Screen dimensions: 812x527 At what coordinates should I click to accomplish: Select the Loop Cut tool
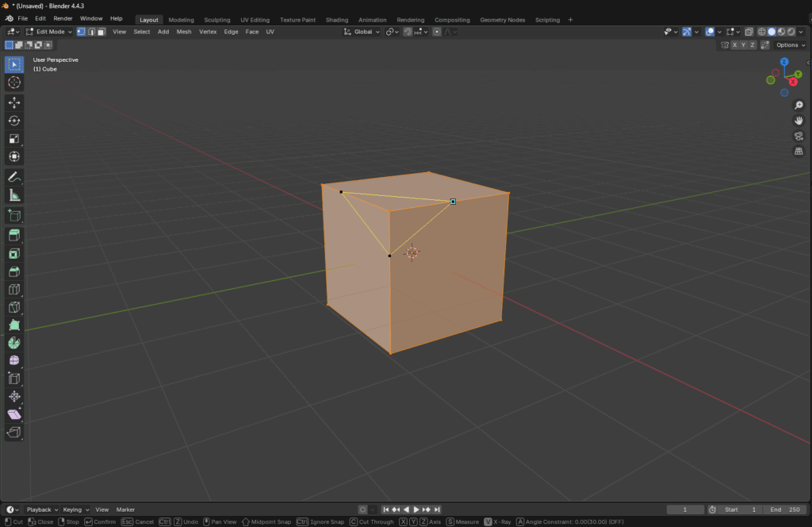click(x=14, y=289)
